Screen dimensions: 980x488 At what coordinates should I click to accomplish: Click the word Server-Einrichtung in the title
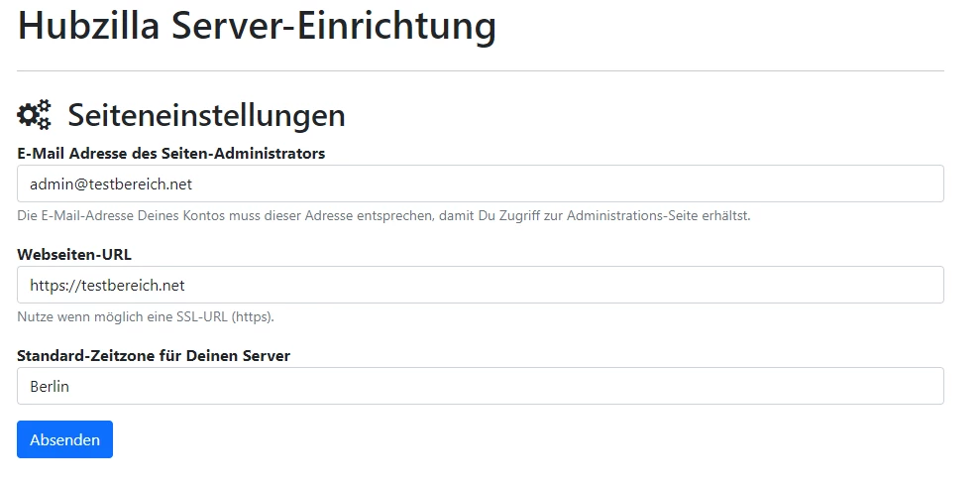click(x=334, y=25)
